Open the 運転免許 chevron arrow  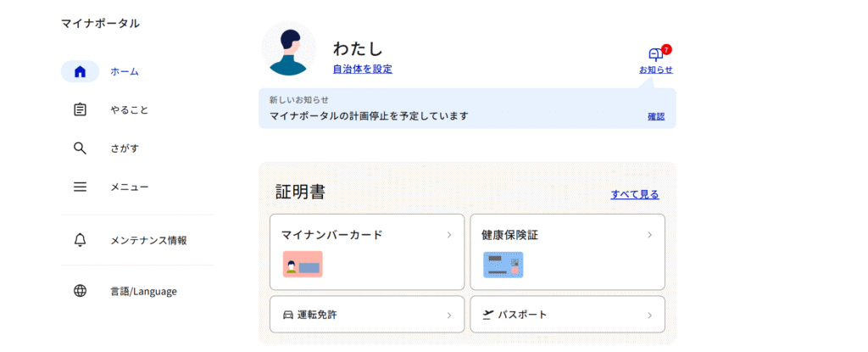(449, 316)
